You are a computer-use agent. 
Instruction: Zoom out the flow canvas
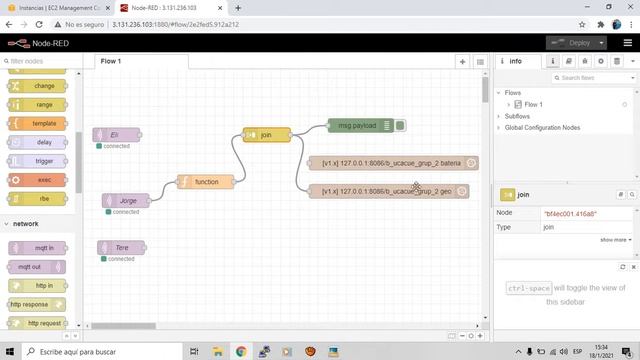pyautogui.click(x=462, y=336)
